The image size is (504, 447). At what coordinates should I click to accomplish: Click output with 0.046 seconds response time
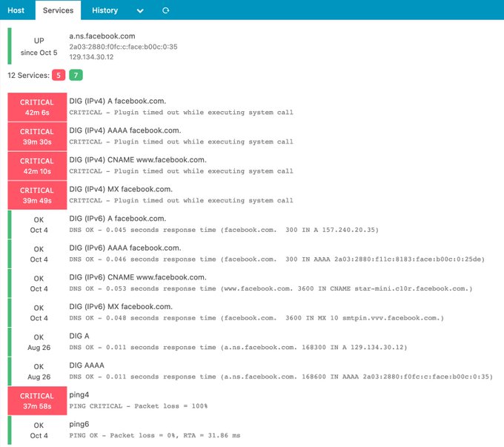tap(276, 259)
